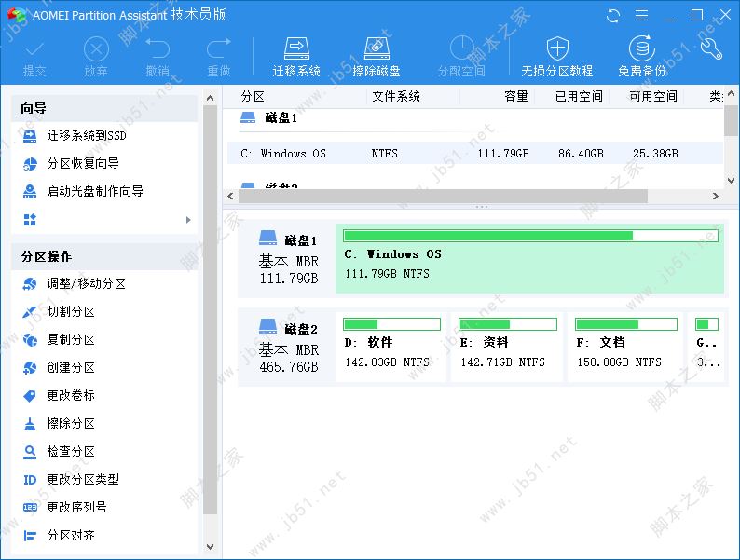The width and height of the screenshot is (740, 560).
Task: Click the 提交 (Apply) checkmark icon
Action: [34, 49]
